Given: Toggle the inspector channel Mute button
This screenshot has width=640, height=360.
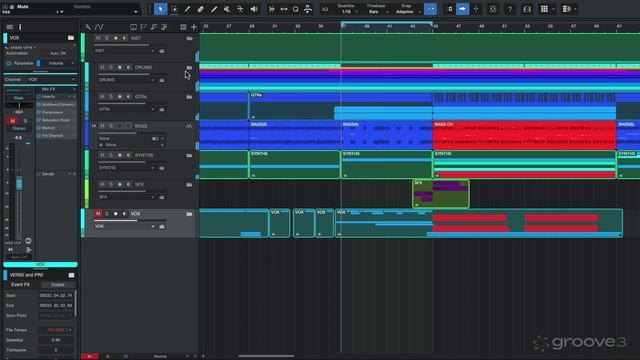Looking at the screenshot, I should coord(13,121).
